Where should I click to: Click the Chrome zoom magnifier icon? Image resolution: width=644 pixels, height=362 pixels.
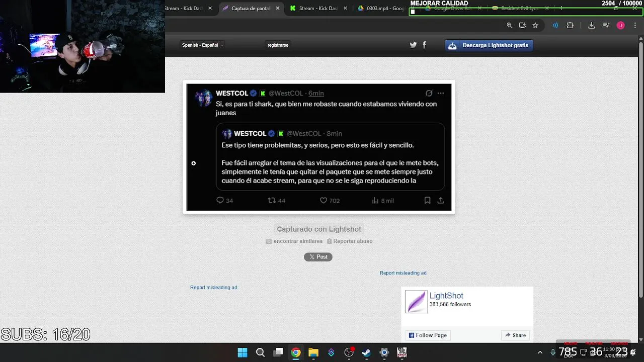[509, 26]
